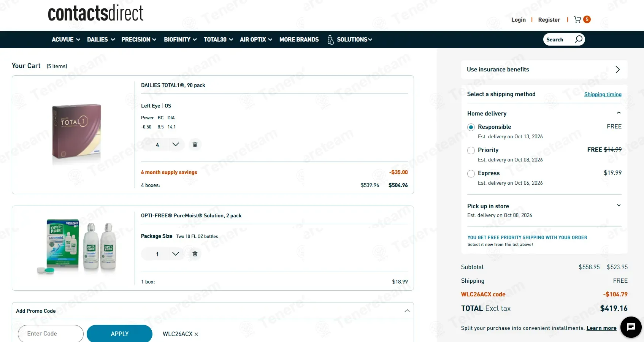Viewport: 644px width, 342px height.
Task: Choose Priority shipping radio button
Action: pos(471,150)
